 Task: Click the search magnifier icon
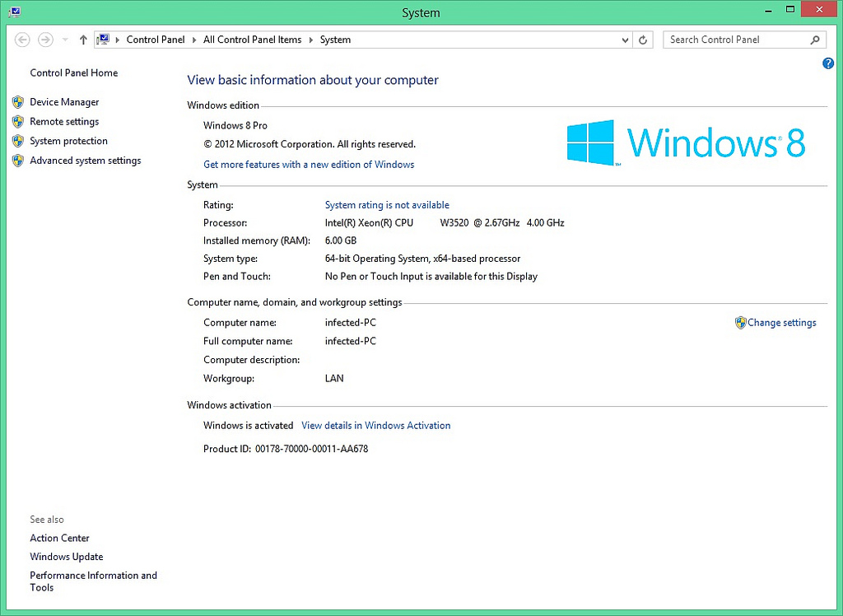click(x=815, y=40)
